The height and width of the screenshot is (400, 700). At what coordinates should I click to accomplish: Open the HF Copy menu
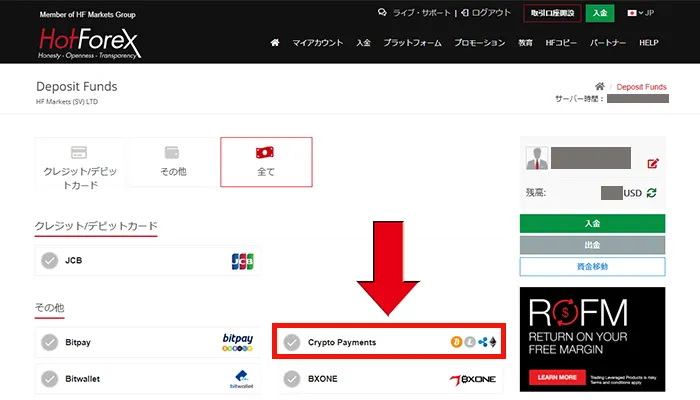pyautogui.click(x=561, y=43)
